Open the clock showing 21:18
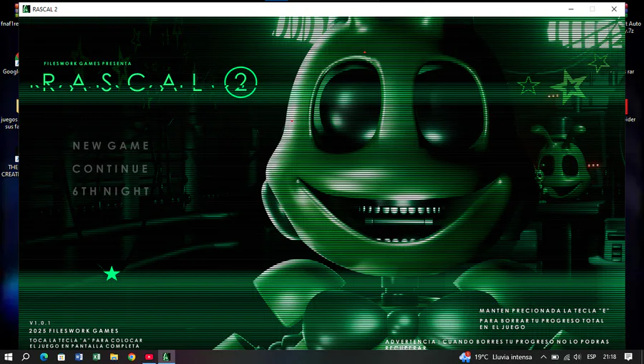Image resolution: width=644 pixels, height=364 pixels. click(610, 357)
